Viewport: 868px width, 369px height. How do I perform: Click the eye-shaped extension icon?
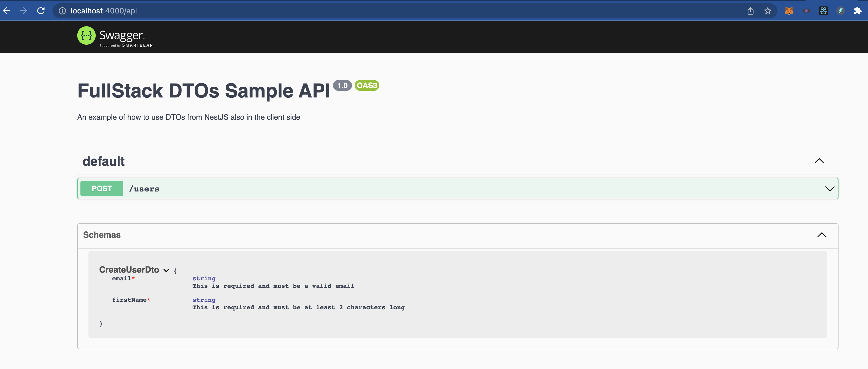pyautogui.click(x=807, y=11)
